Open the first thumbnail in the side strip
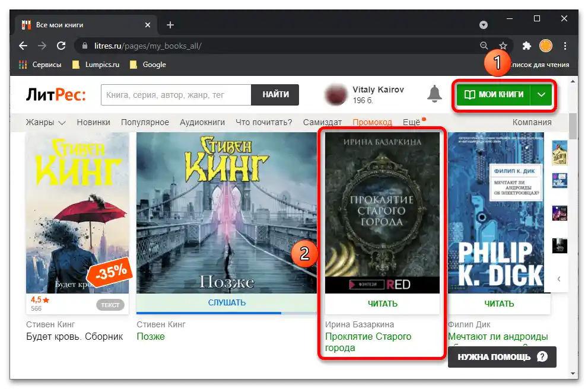Viewport: 588px width, 389px height. pos(560,153)
